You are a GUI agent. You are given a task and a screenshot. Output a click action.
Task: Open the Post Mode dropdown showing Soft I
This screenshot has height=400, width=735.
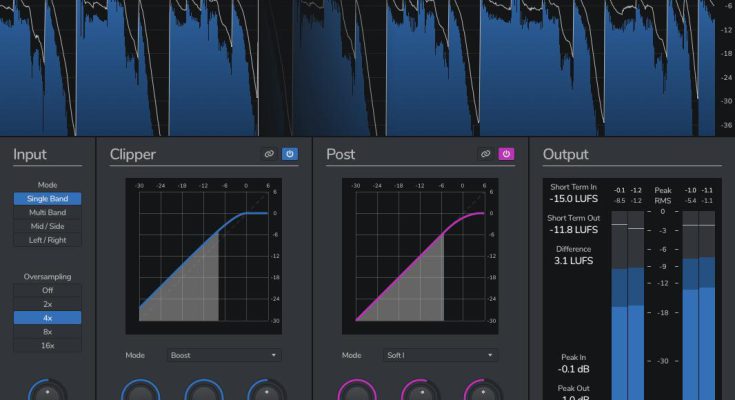[440, 355]
